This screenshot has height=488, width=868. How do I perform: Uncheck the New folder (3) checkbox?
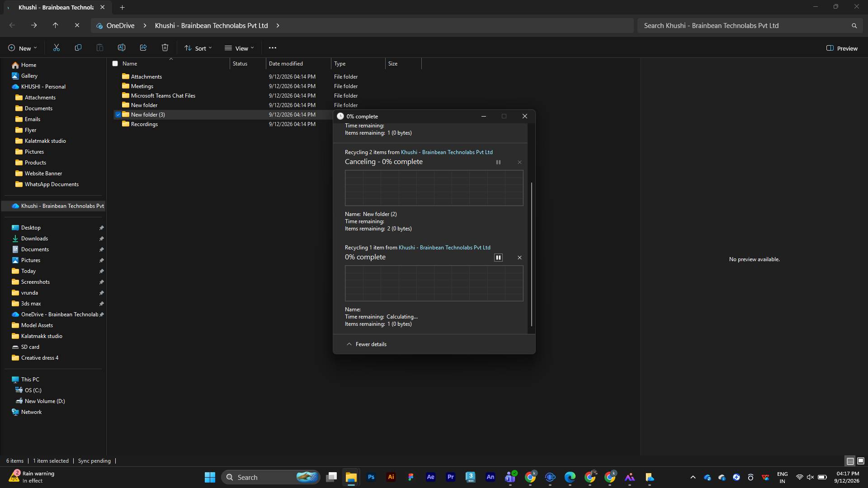(x=118, y=115)
